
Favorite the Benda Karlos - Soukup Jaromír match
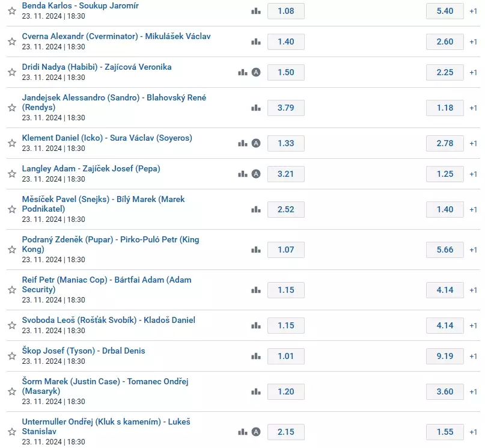point(11,11)
